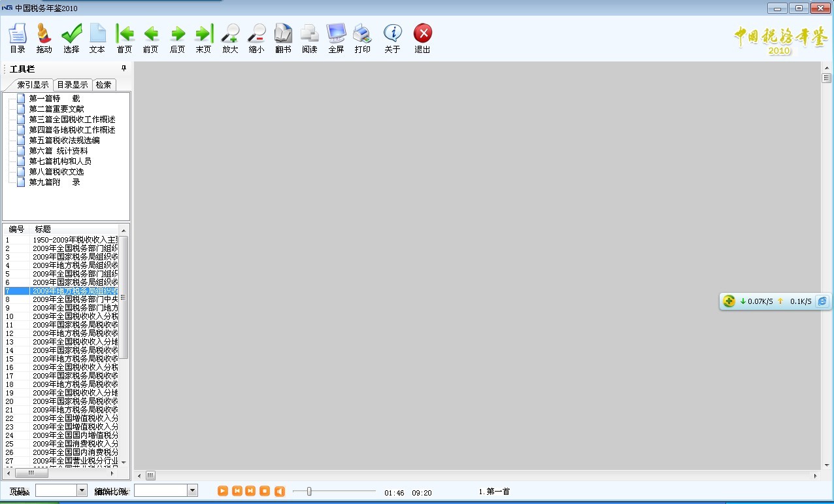Switch to 索引显示 tab
Viewport: 834px width, 504px height.
[x=33, y=85]
